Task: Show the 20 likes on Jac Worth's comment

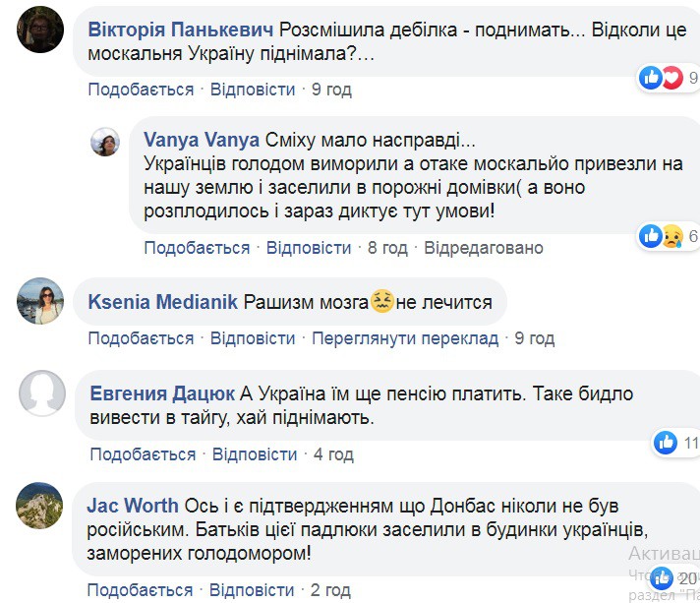Action: tap(674, 577)
